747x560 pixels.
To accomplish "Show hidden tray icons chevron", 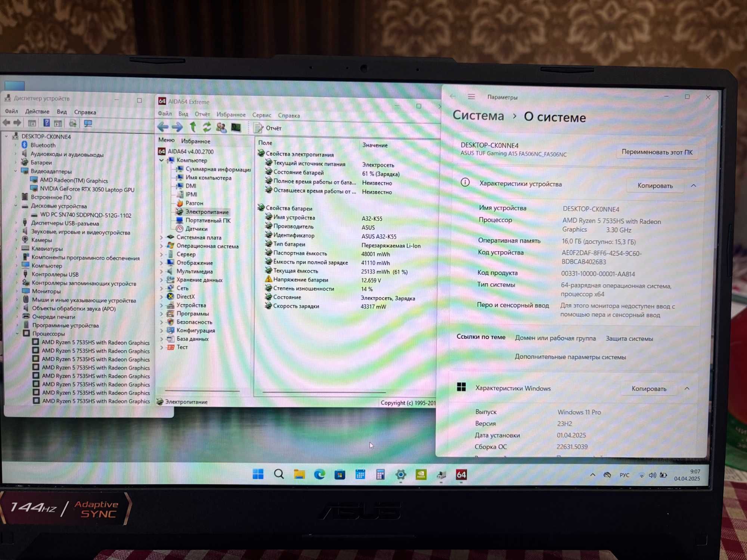I will 593,475.
